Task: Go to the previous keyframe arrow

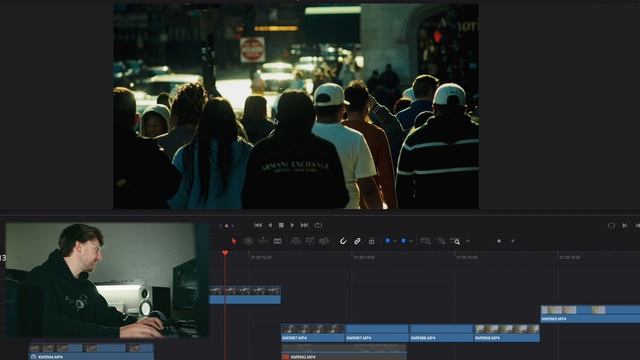Action: tap(220, 226)
